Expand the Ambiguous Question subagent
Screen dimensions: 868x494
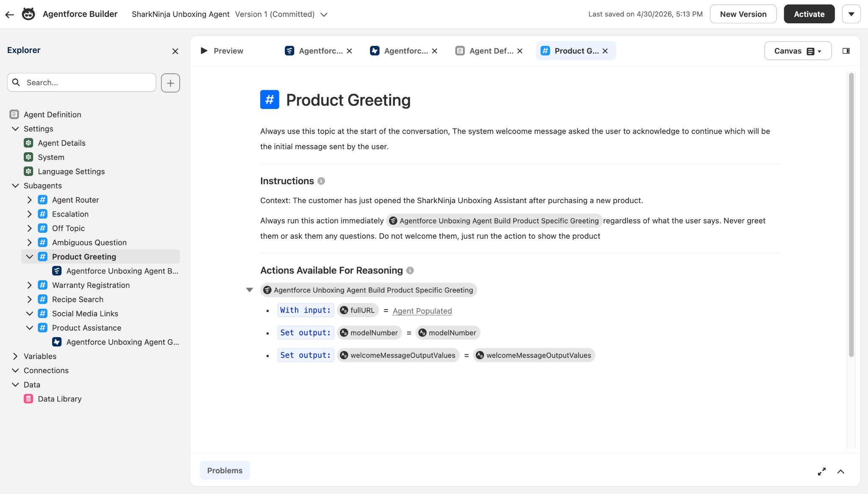(29, 243)
